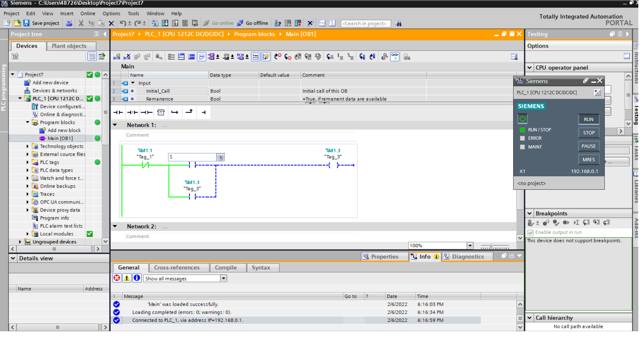Click PAUSE in PLCSIM panel
Viewport: 644px width, 362px height.
click(588, 146)
